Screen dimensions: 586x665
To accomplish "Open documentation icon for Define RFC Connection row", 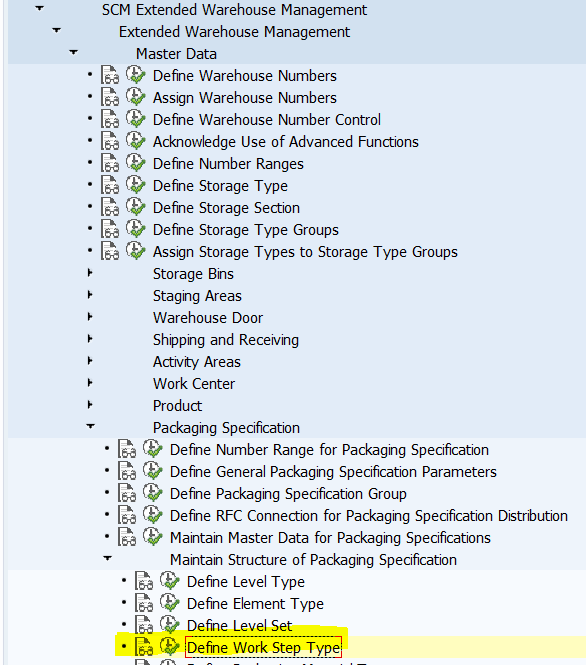I will [127, 516].
